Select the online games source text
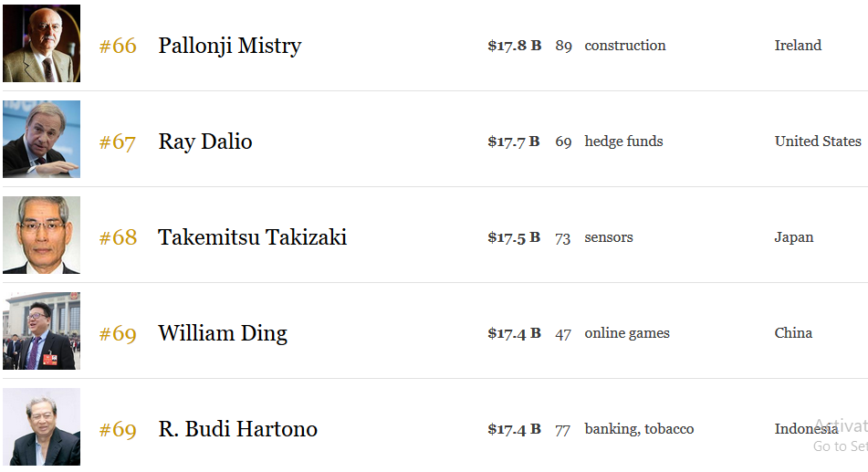The width and height of the screenshot is (868, 472). click(627, 333)
